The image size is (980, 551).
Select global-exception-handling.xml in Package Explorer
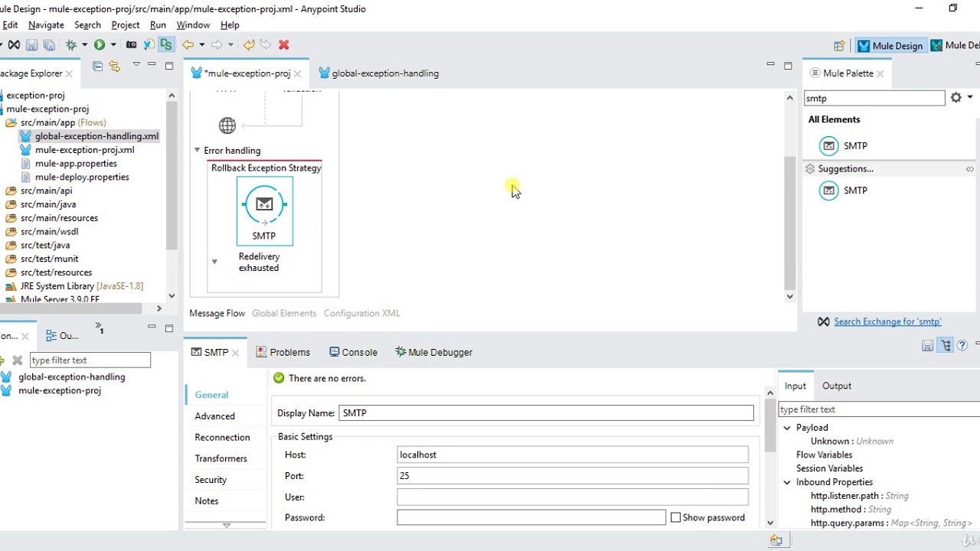(96, 136)
